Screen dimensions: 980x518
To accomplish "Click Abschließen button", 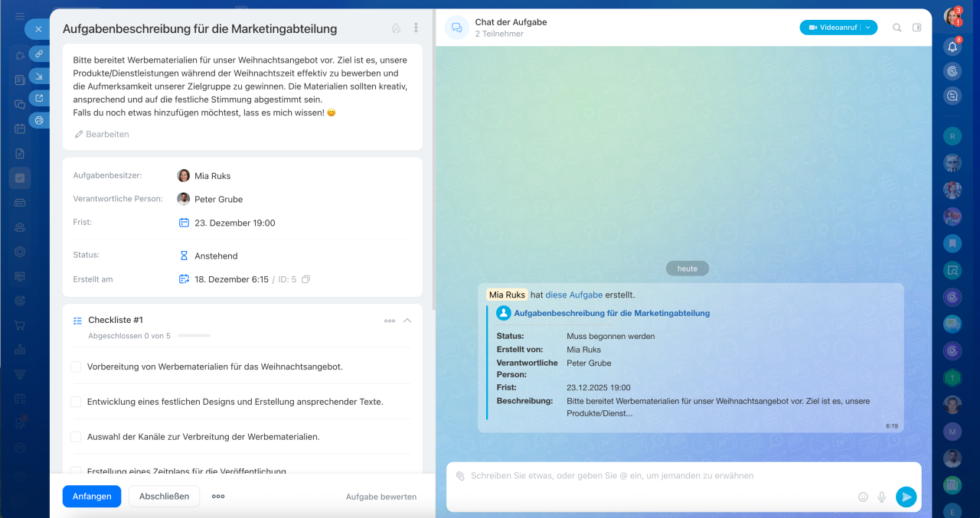I will 164,496.
